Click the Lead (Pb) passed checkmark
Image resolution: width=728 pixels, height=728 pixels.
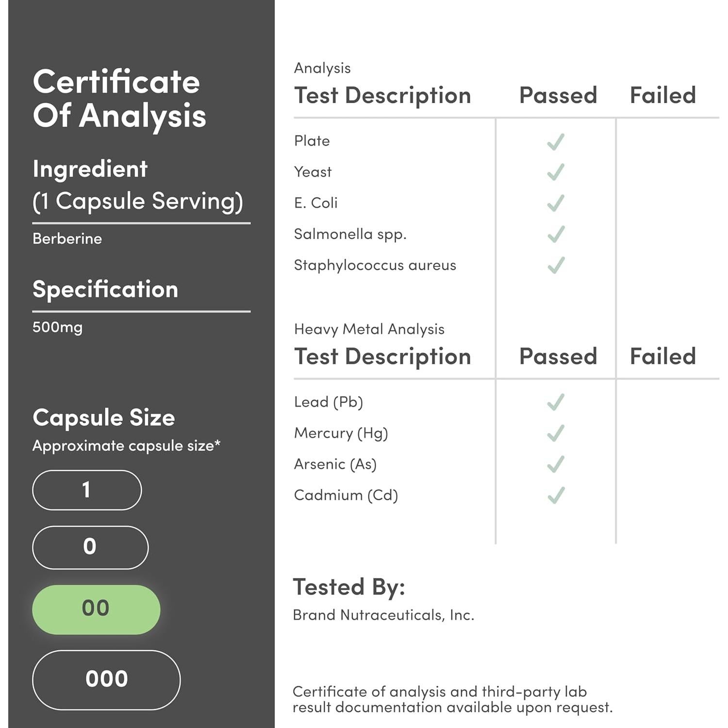coord(556,402)
